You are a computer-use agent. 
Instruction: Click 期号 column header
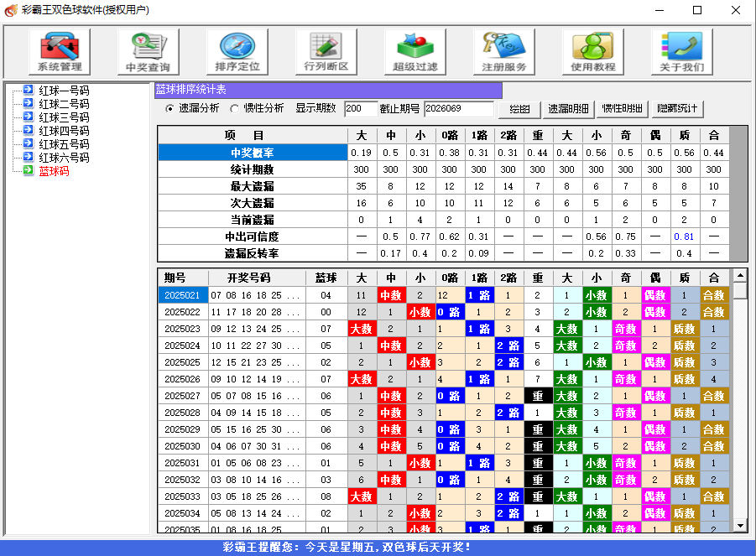(x=183, y=278)
